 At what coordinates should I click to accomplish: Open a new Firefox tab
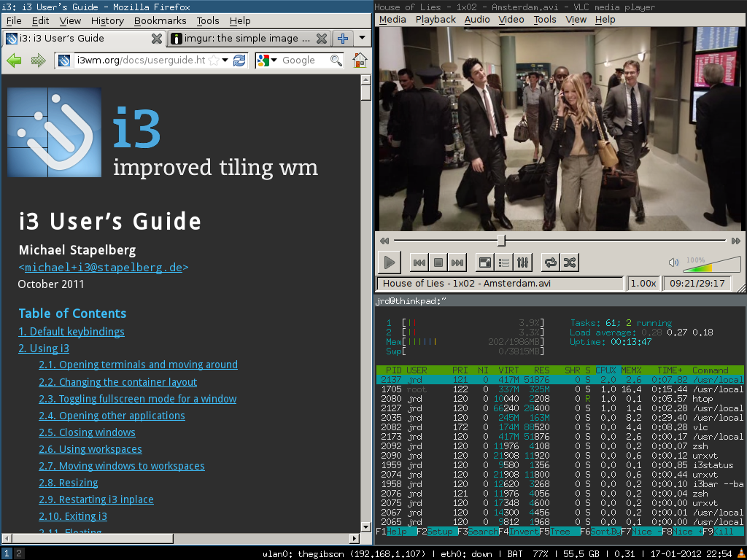tap(343, 39)
